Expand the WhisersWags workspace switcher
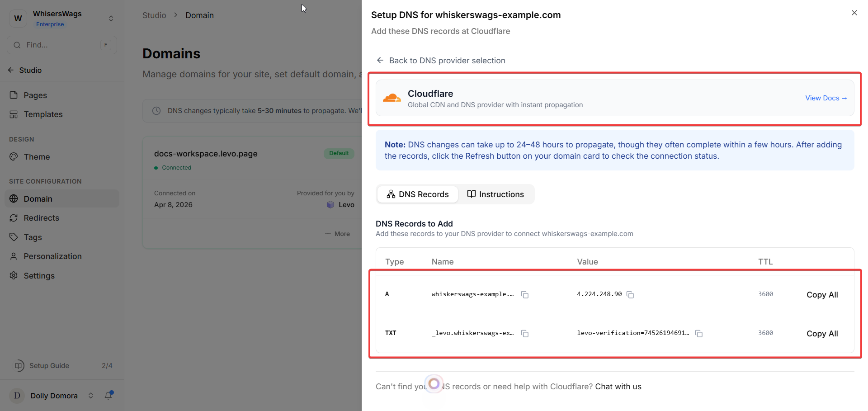Image resolution: width=868 pixels, height=411 pixels. pos(111,19)
